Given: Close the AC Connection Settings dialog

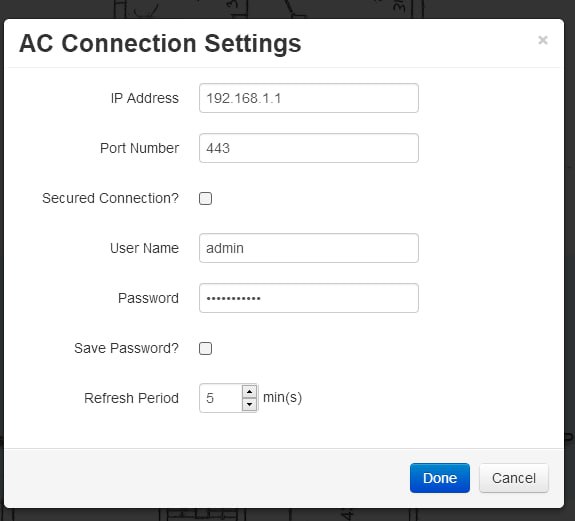Looking at the screenshot, I should (x=543, y=40).
